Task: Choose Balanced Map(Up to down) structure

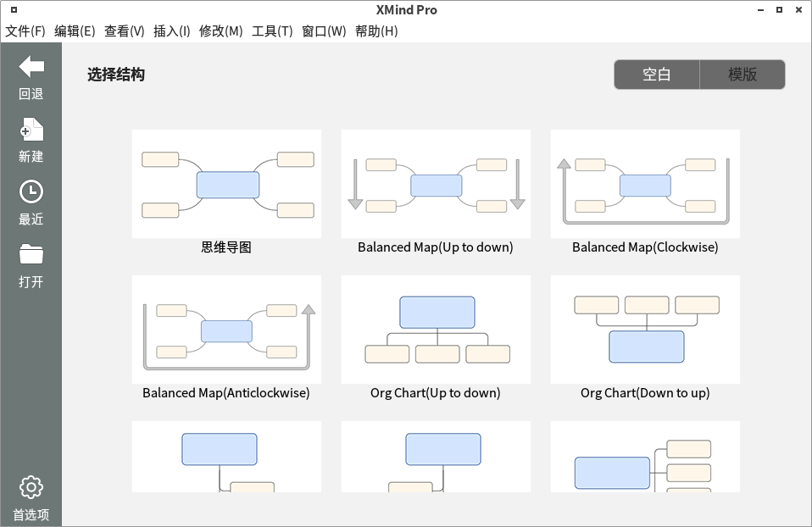Action: pos(436,184)
